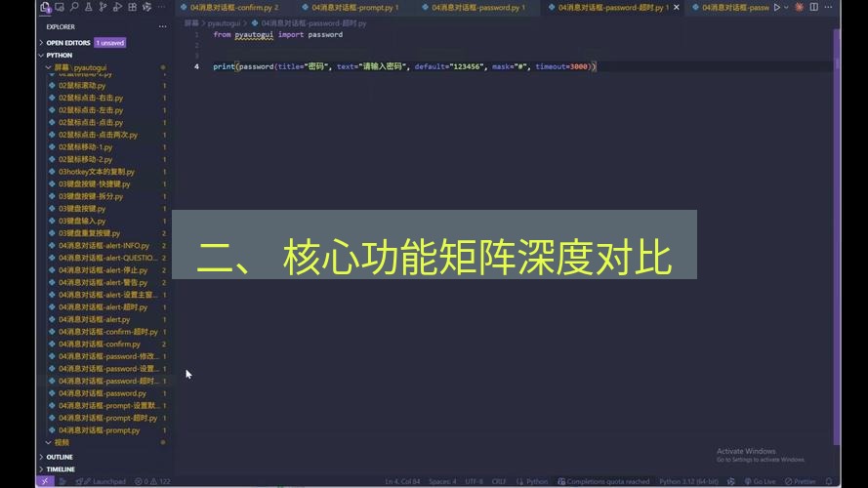Click the orange bug icon in editor toolbar
This screenshot has width=868, height=488.
[800, 7]
